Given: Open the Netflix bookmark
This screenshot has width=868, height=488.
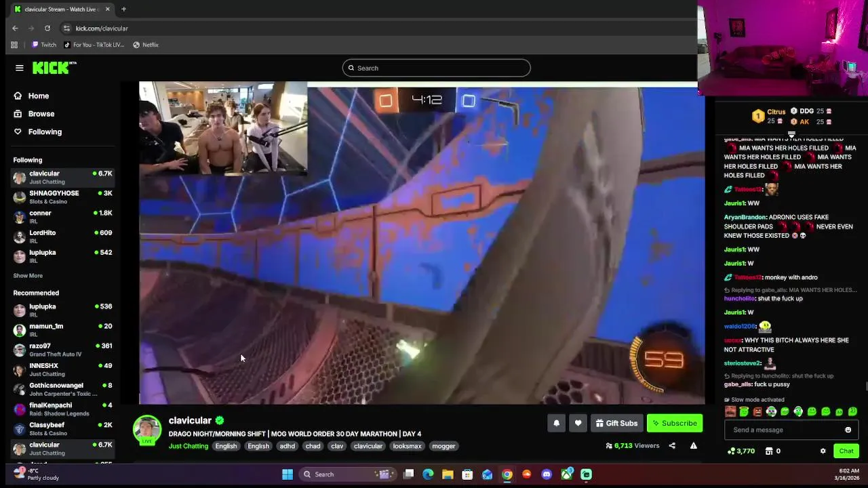Looking at the screenshot, I should [x=146, y=45].
